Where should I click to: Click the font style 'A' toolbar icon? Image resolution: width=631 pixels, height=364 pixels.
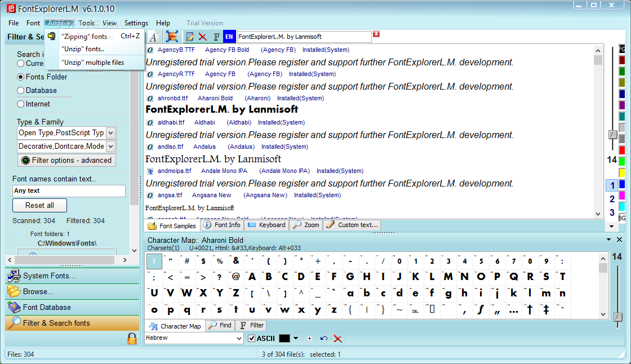[x=153, y=37]
